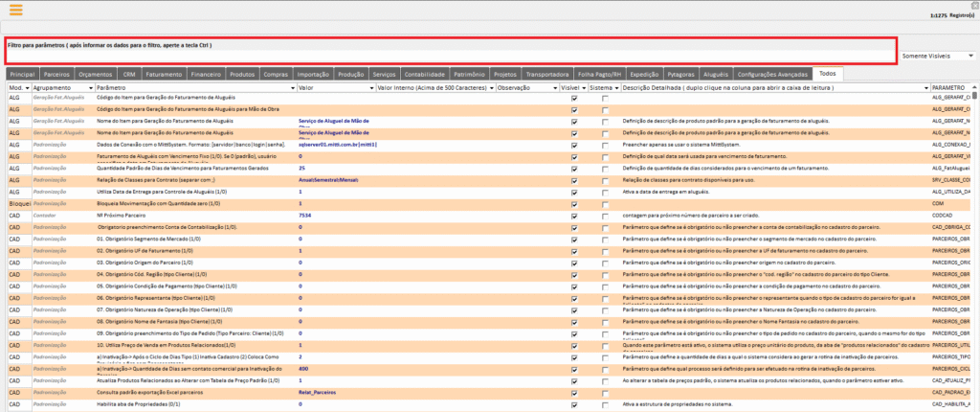This screenshot has height=412, width=980.
Task: Uncheck Visível for Obrigatório UF de Faturamento row
Action: (x=574, y=251)
